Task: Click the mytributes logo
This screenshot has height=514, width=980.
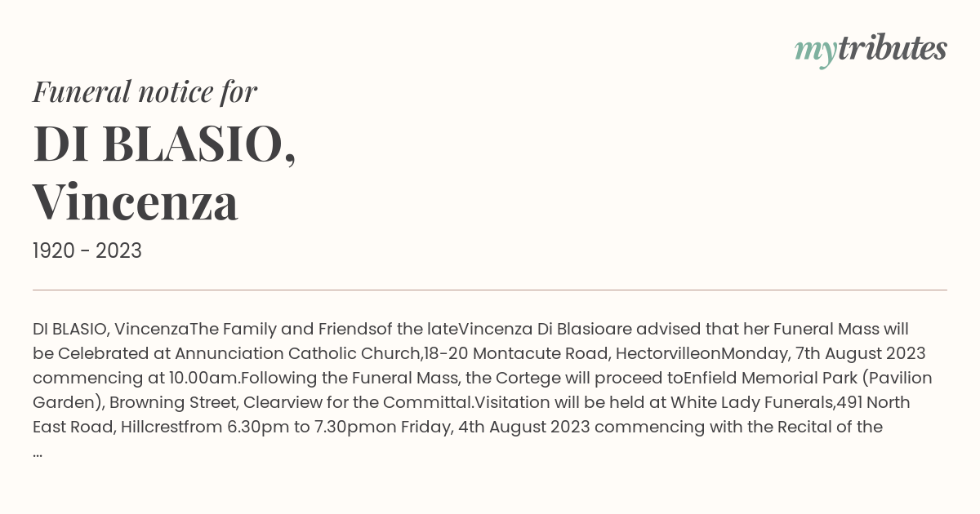Action: tap(871, 50)
